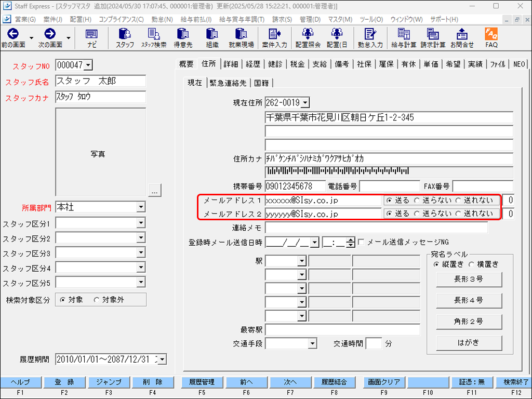Select 送らない for メールアドレス2
532x399 pixels.
[x=417, y=214]
